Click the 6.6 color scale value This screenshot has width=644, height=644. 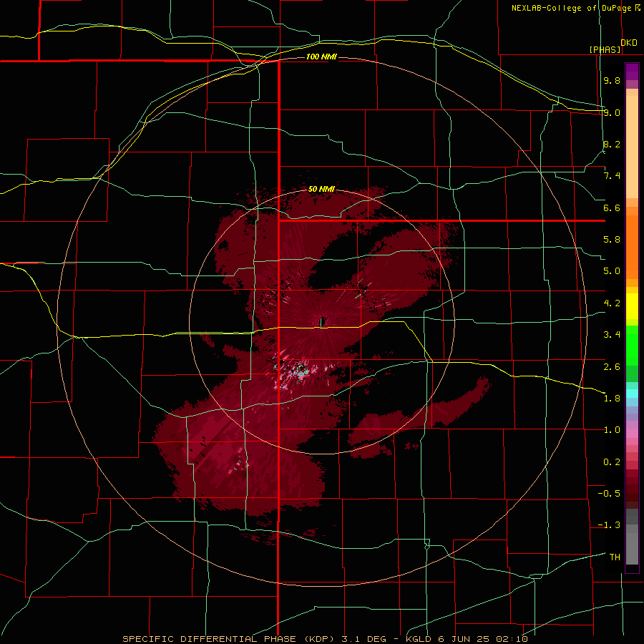tap(612, 208)
